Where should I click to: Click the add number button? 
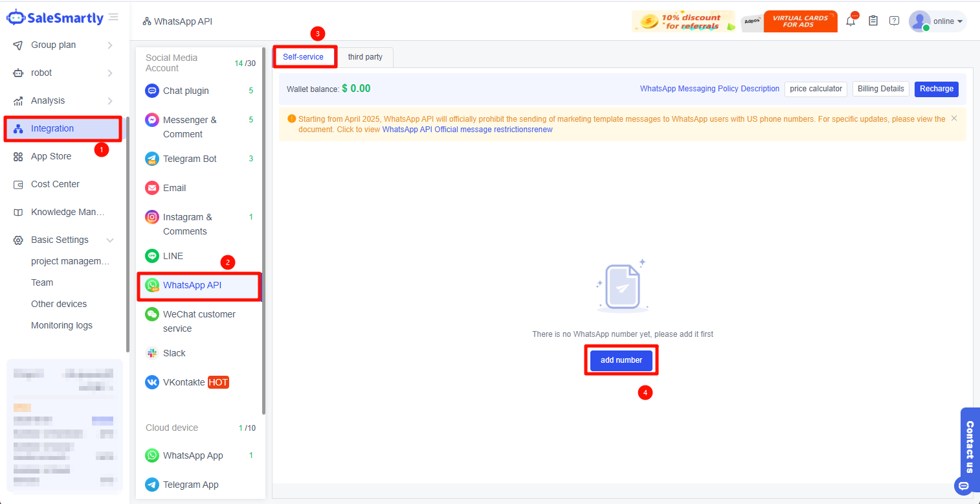click(x=621, y=360)
